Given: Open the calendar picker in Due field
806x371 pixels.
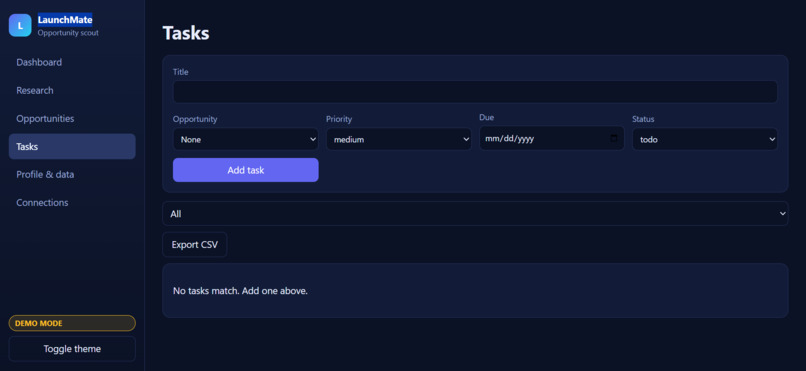Looking at the screenshot, I should 614,138.
